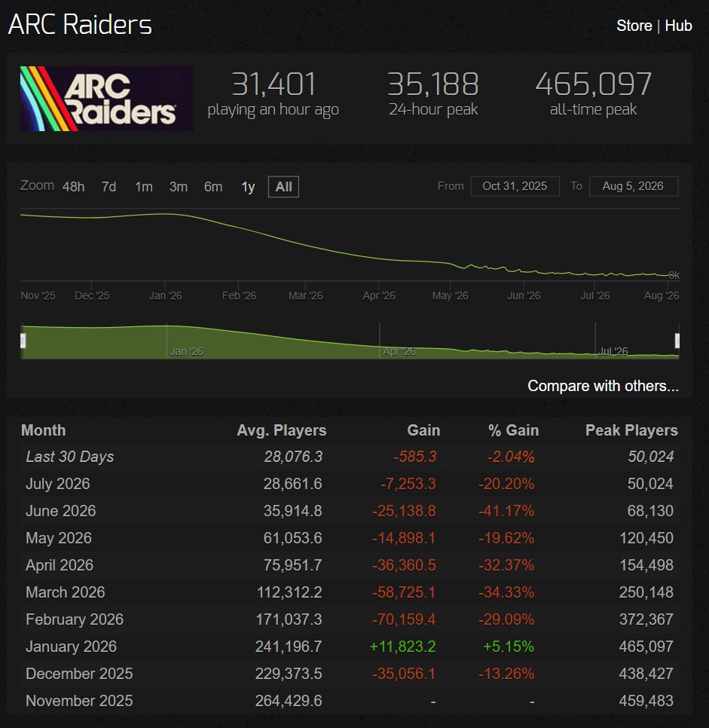This screenshot has height=728, width=709.
Task: Click Compare with others link
Action: (603, 386)
